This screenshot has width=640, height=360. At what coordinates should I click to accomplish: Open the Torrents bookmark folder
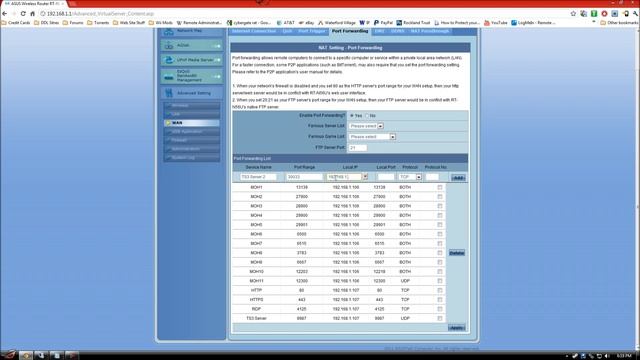(x=98, y=23)
